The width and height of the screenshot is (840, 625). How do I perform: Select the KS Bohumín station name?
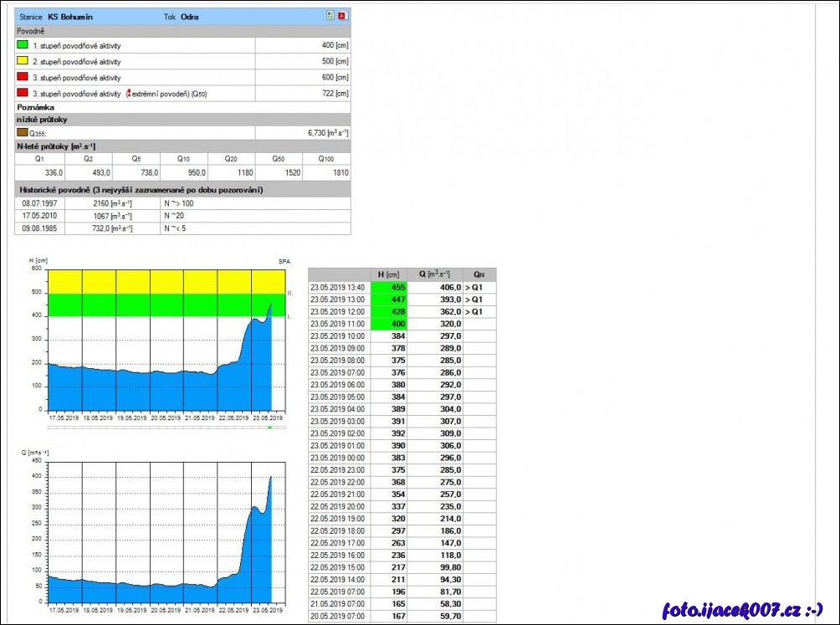pyautogui.click(x=70, y=17)
